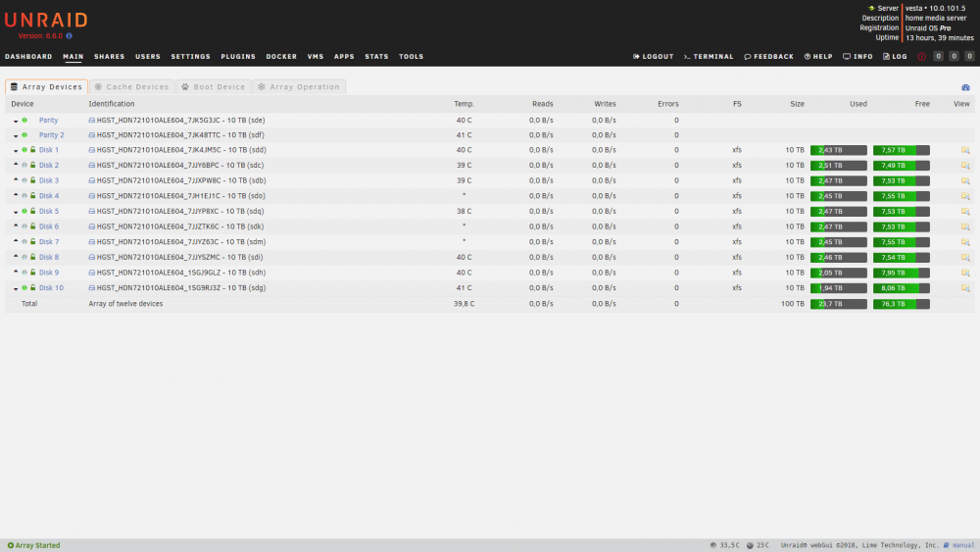Click the first notification counter badge
The image size is (980, 552).
coord(938,56)
